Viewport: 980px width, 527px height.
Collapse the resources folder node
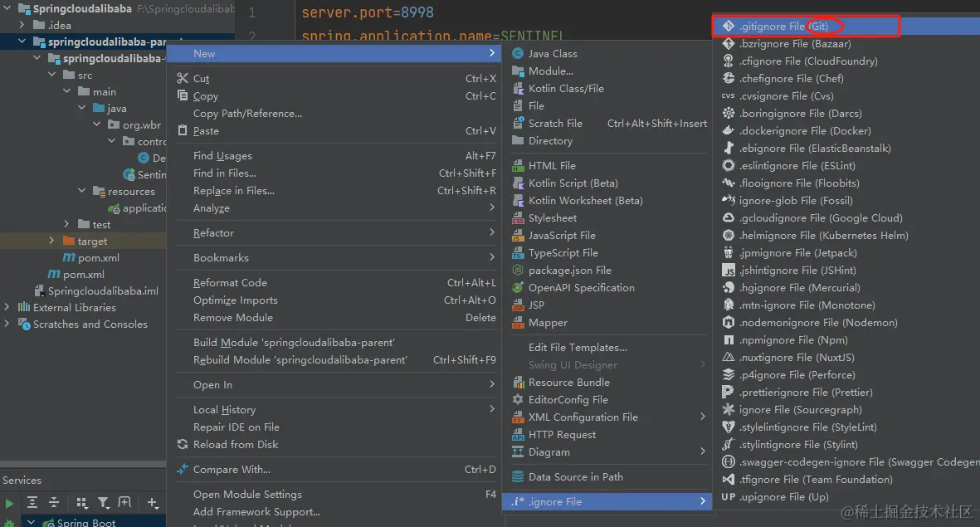(82, 191)
